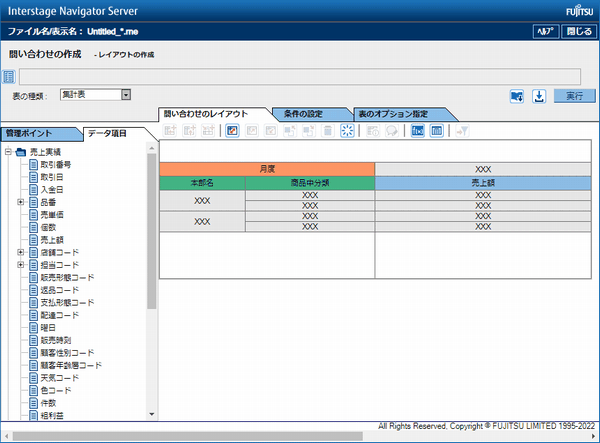Image resolution: width=600 pixels, height=443 pixels.
Task: Switch to the 管理ポイント tab
Action: 36,132
